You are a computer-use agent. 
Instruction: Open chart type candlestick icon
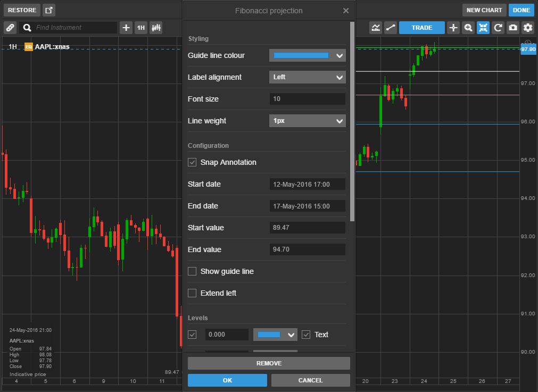click(156, 28)
